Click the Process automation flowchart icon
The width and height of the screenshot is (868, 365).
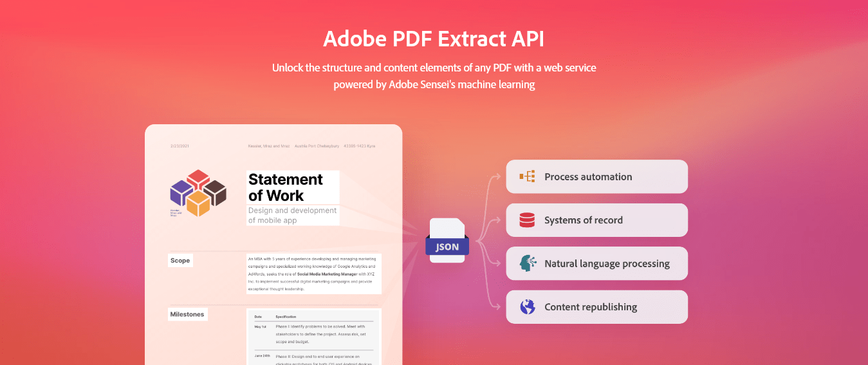[528, 176]
